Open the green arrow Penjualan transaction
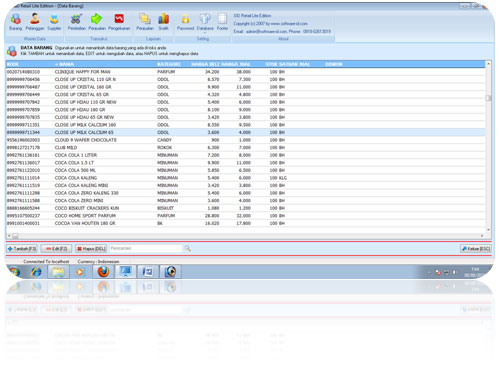The image size is (499, 373). [97, 22]
